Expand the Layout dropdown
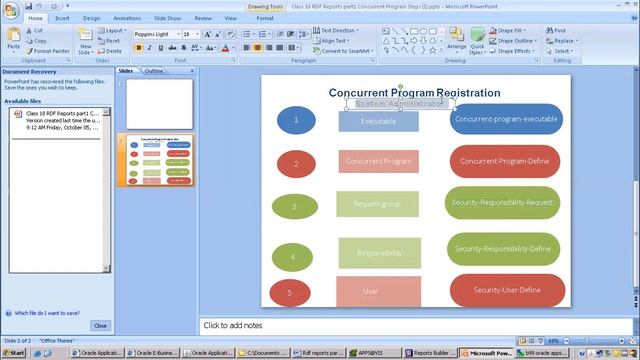 tap(113, 31)
